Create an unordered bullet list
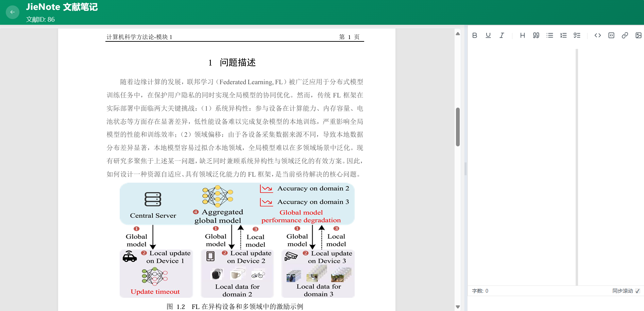Screen dimensions: 644x311 pyautogui.click(x=550, y=35)
